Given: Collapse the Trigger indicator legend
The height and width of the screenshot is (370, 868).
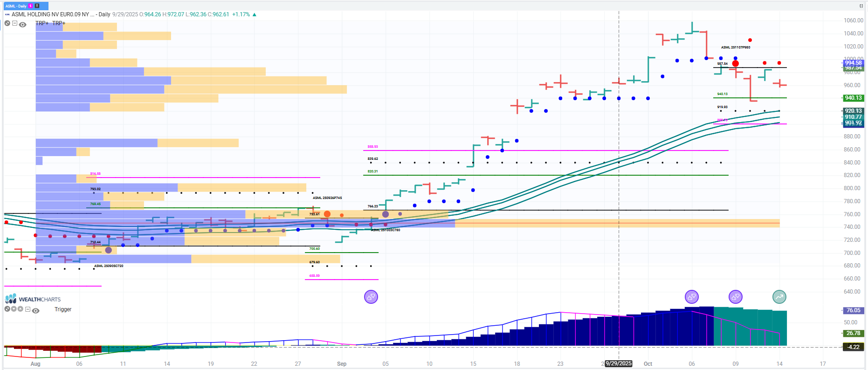Looking at the screenshot, I should 28,309.
